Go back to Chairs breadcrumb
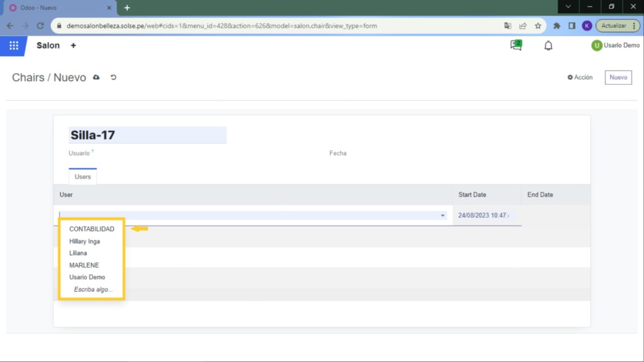 28,77
